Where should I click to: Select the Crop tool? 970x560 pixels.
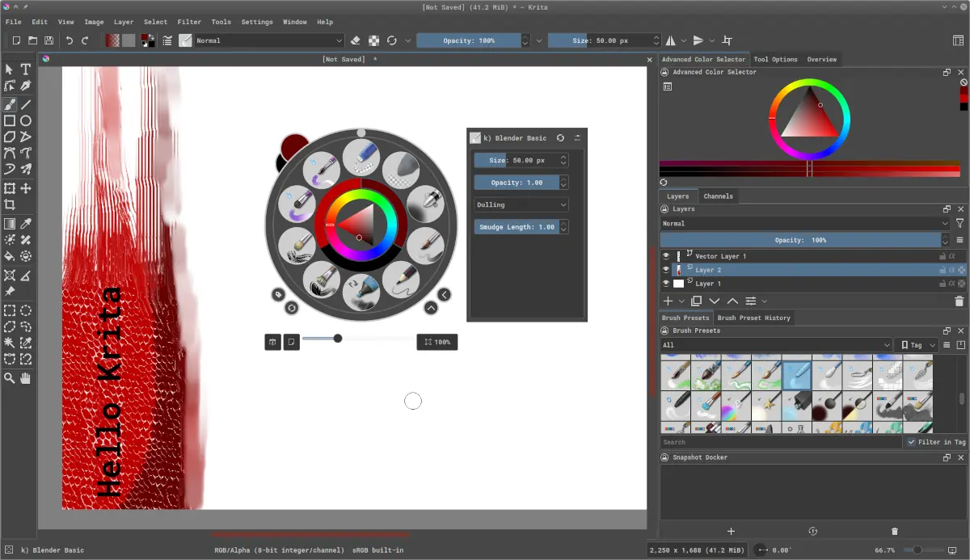coord(10,205)
